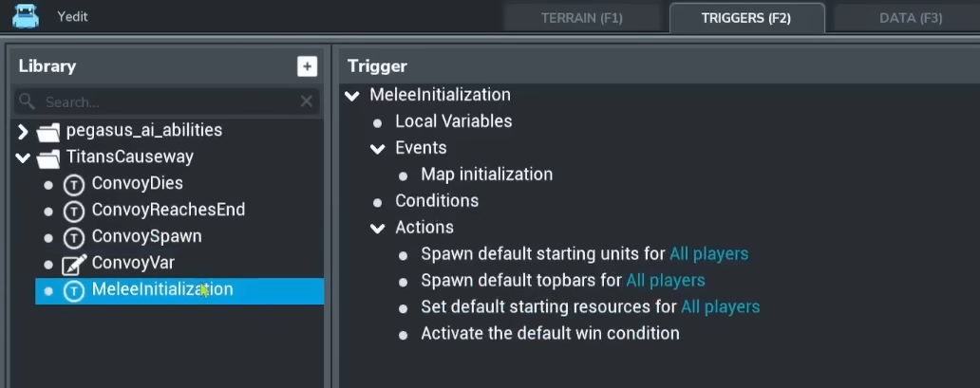Image resolution: width=980 pixels, height=388 pixels.
Task: Collapse the MeleeInitialization trigger tree
Action: [353, 95]
